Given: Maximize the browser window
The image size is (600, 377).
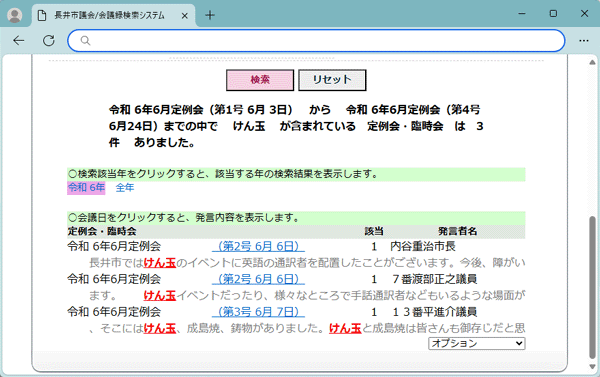Looking at the screenshot, I should (553, 14).
